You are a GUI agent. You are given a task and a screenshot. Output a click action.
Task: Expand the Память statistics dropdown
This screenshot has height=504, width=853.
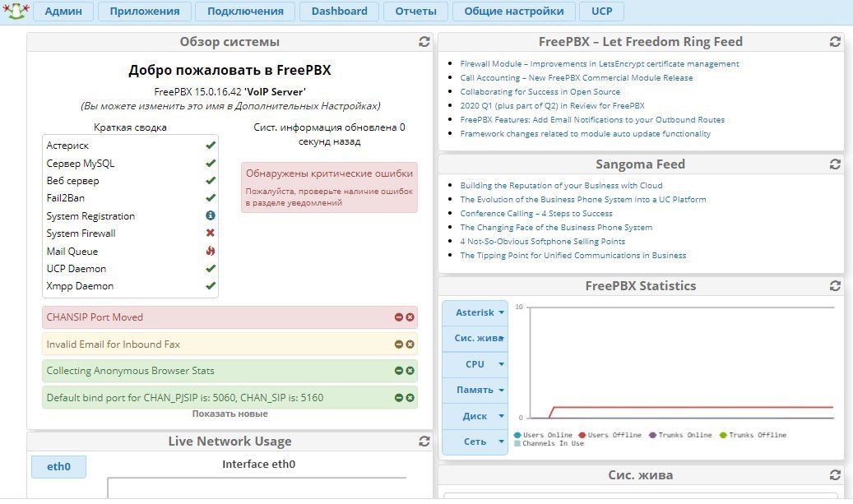click(x=475, y=390)
